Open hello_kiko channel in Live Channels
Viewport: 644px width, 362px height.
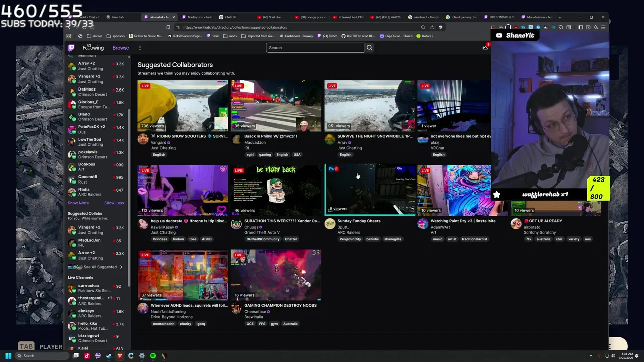pos(96,326)
